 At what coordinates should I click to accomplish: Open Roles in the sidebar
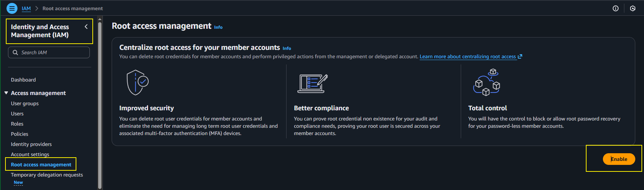pyautogui.click(x=17, y=124)
